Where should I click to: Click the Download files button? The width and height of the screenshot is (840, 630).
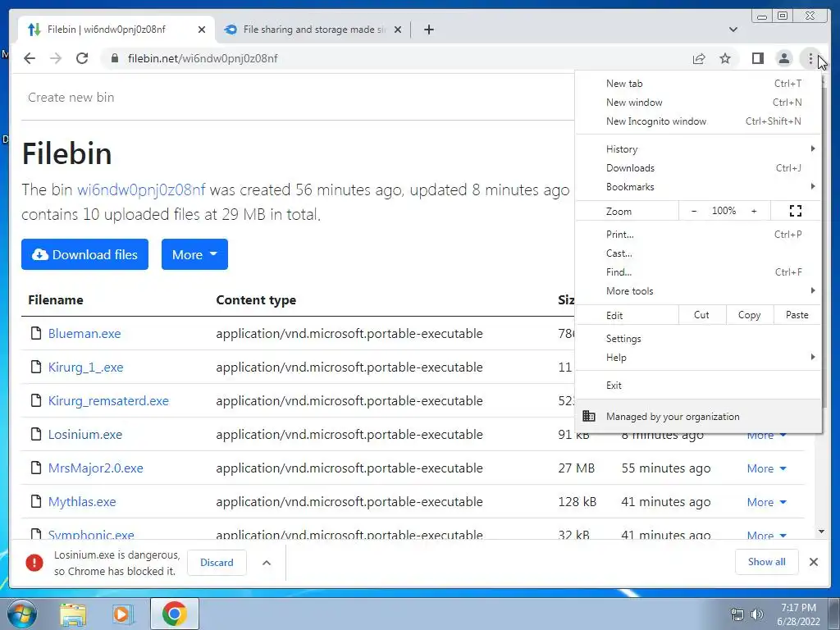(x=84, y=254)
